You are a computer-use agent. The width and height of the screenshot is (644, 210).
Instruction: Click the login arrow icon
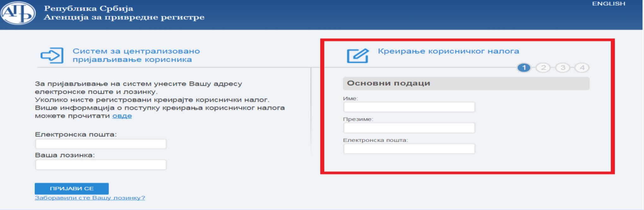52,55
